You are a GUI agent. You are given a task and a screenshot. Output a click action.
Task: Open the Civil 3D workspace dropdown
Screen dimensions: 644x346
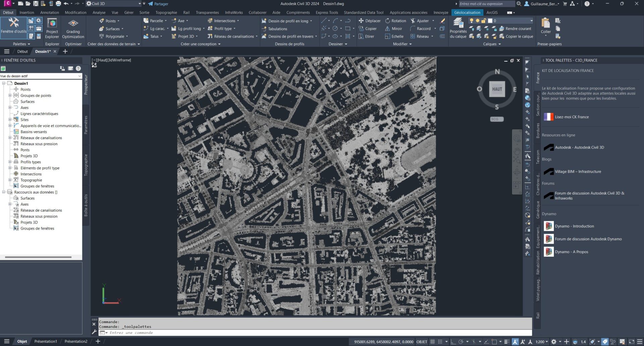[139, 4]
